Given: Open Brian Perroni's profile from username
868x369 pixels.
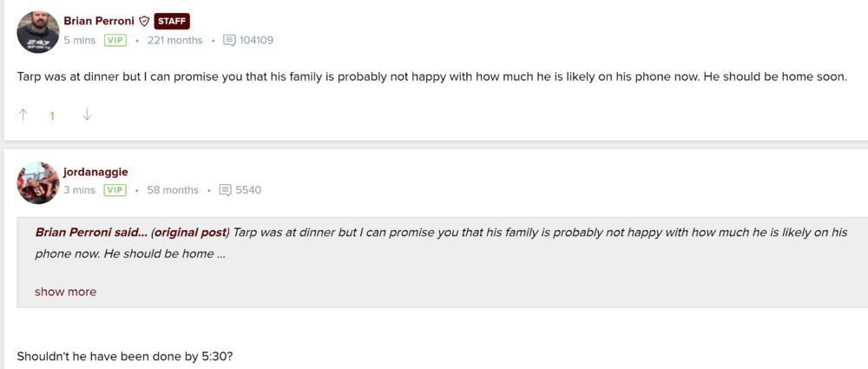Looking at the screenshot, I should 99,22.
